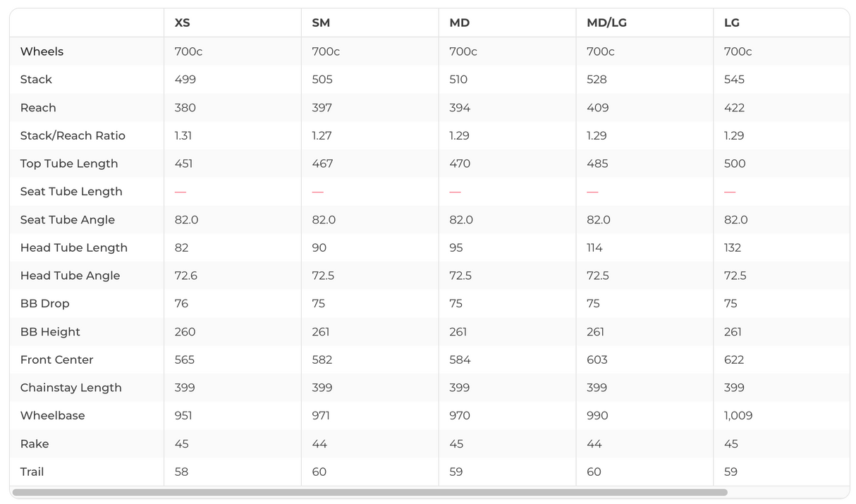Click the MD/LG Reach value 409
The image size is (856, 504).
597,108
